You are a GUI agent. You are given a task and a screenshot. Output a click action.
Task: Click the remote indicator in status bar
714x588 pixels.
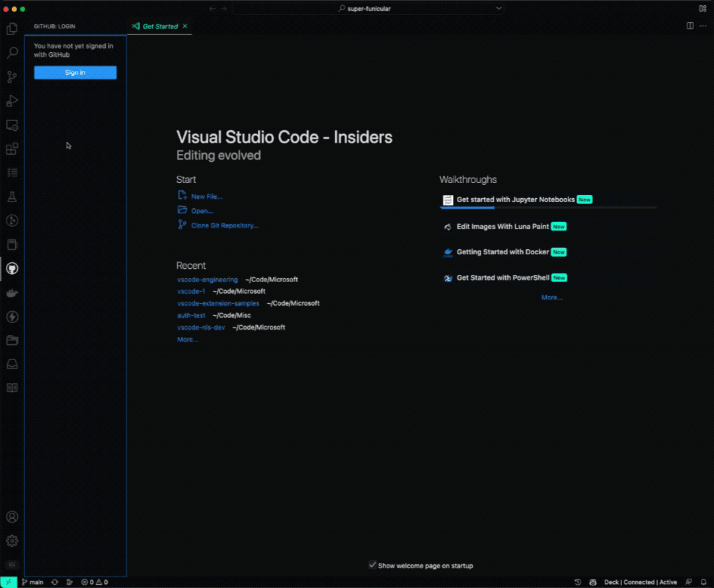9,582
